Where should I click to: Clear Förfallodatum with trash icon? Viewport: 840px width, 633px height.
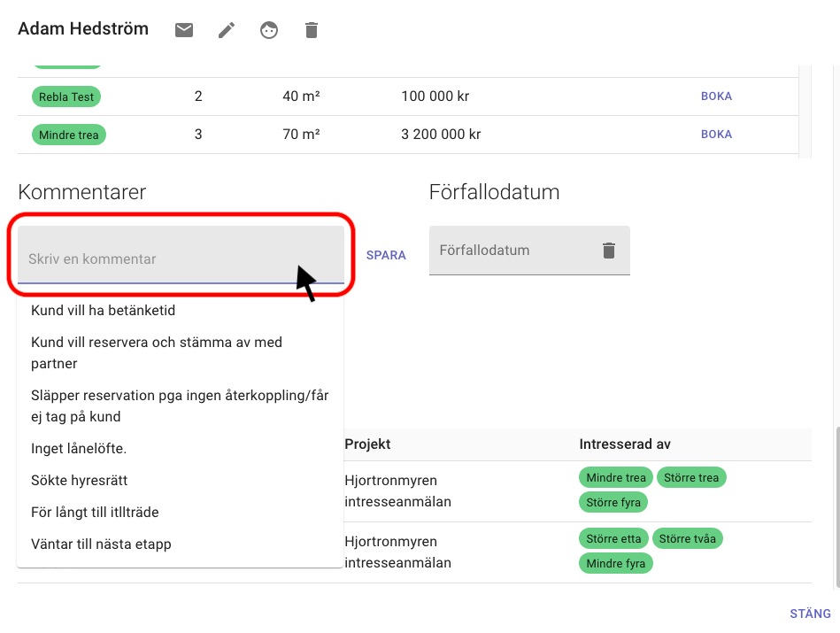pyautogui.click(x=608, y=251)
